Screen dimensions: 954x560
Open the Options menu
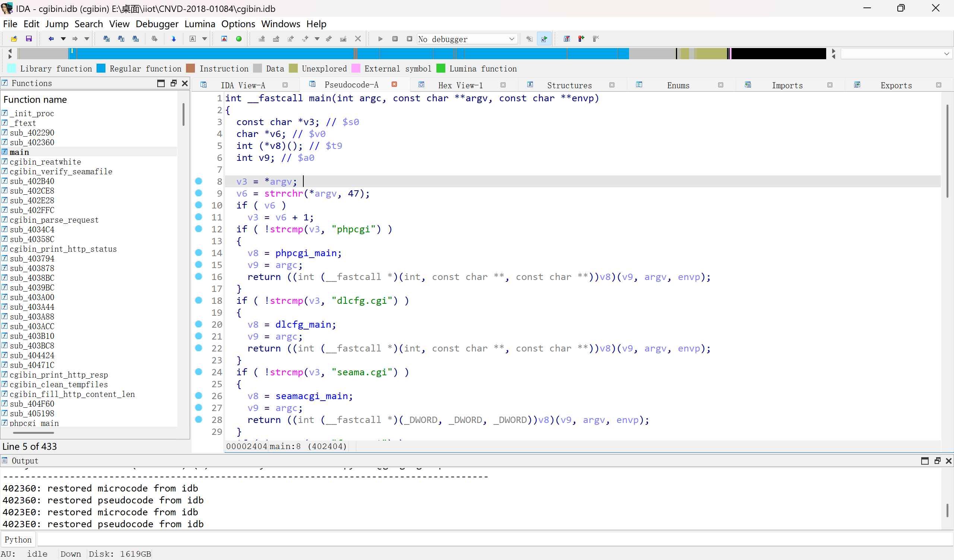click(x=238, y=24)
